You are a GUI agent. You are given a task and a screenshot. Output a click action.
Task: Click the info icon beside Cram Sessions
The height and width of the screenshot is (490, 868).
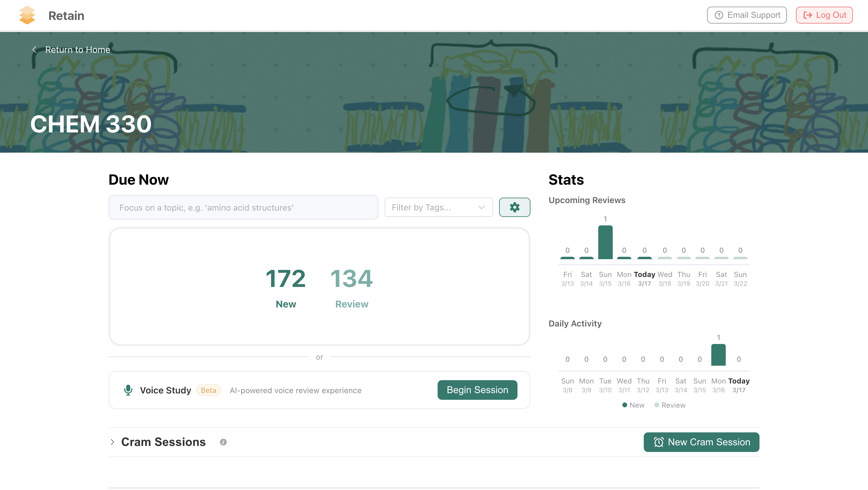pos(223,442)
